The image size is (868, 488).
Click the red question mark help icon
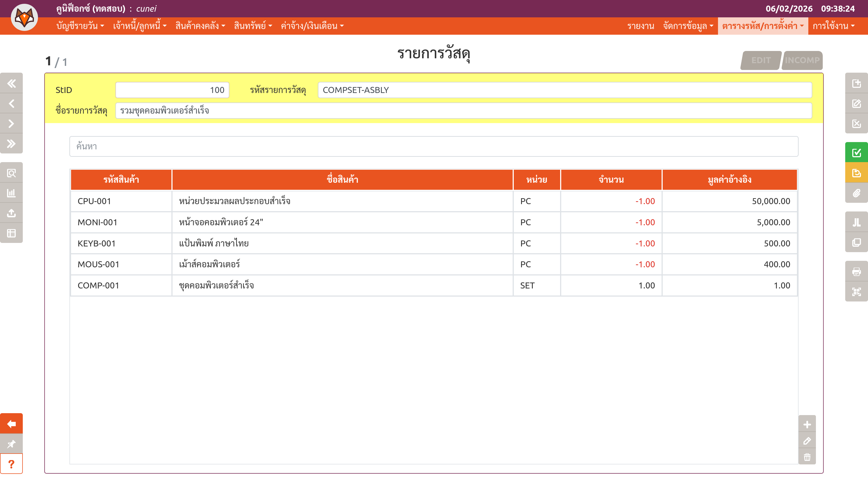click(x=11, y=464)
